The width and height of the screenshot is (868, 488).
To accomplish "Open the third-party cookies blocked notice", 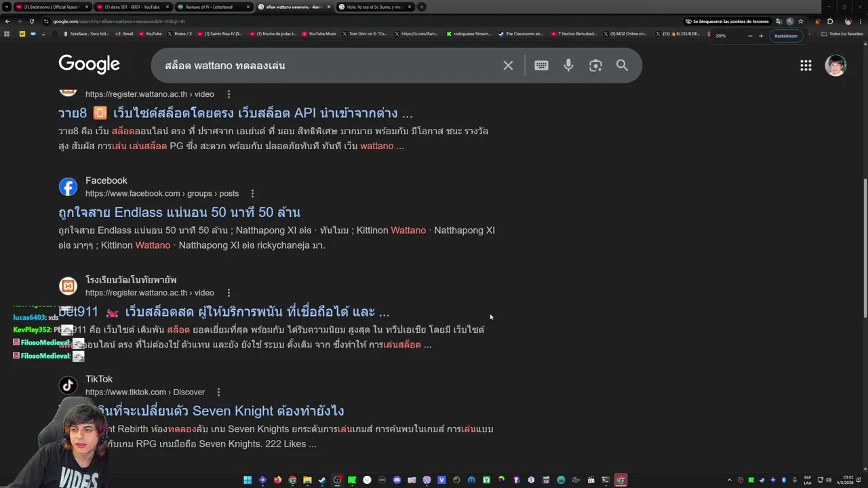I will [726, 21].
